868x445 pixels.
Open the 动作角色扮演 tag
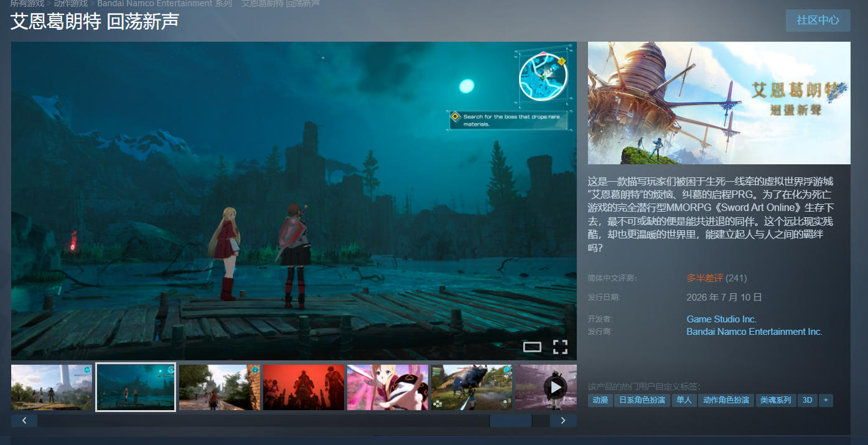coord(726,400)
